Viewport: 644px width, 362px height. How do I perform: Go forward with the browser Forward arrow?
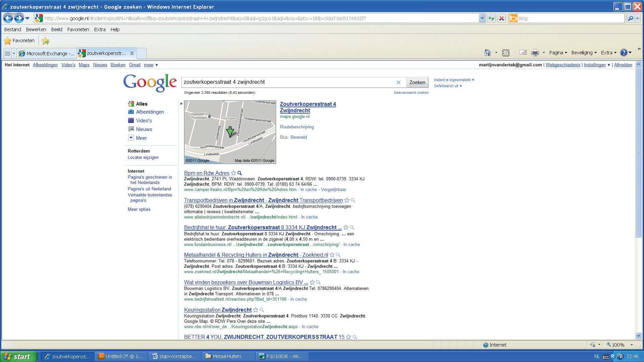(x=19, y=18)
